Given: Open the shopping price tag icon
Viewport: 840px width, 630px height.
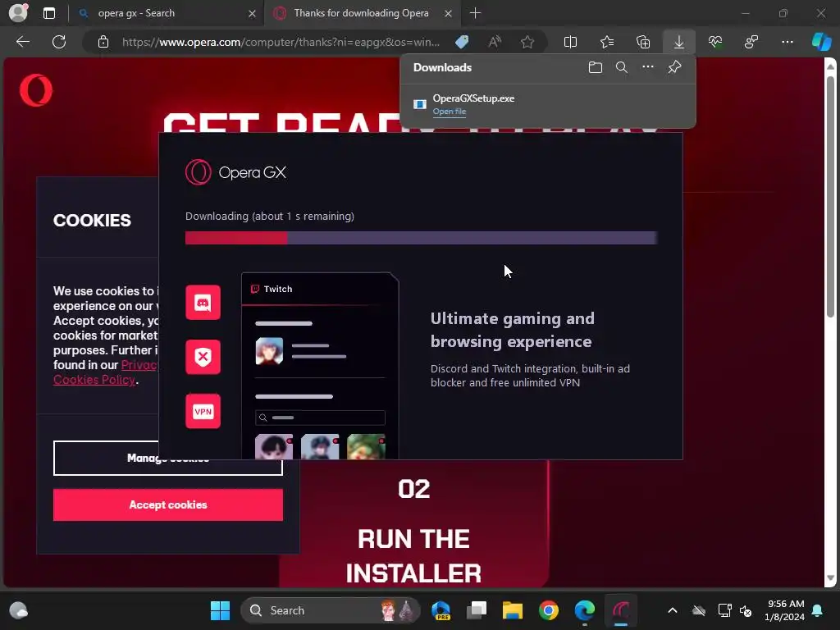Looking at the screenshot, I should click(462, 42).
